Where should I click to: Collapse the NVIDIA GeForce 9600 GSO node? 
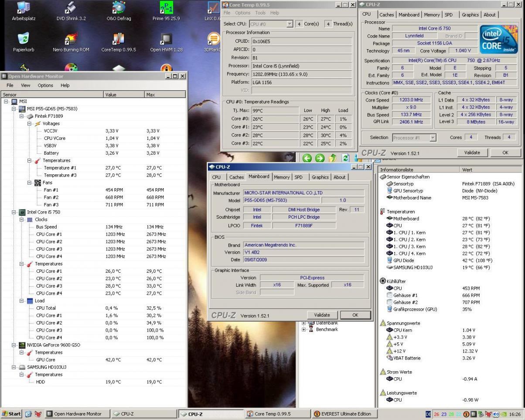tap(14, 345)
